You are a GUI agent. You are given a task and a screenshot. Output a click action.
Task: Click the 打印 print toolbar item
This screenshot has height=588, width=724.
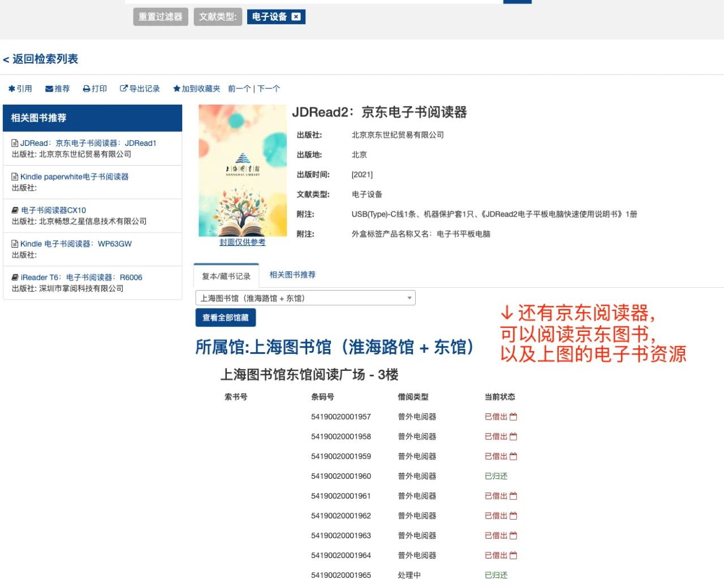(95, 89)
